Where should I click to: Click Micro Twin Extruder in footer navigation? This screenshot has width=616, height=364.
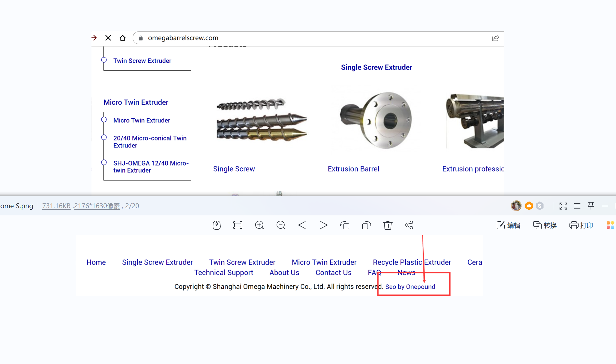click(x=324, y=262)
